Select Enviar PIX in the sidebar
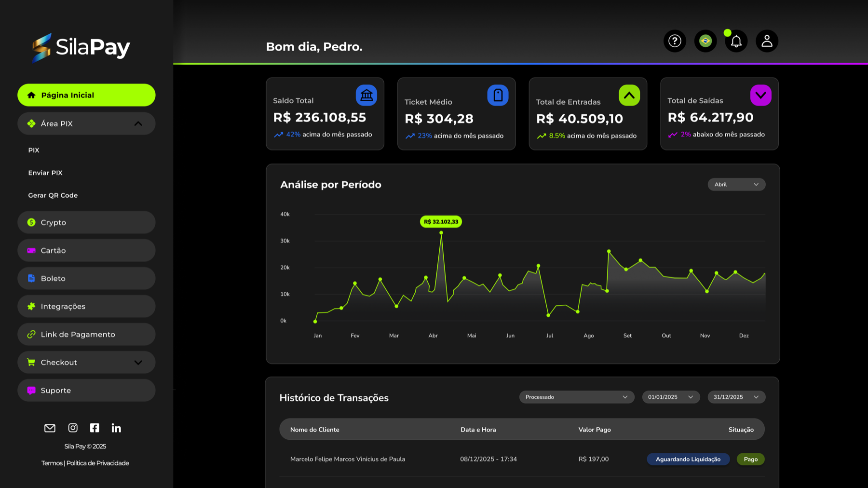The height and width of the screenshot is (488, 868). point(45,173)
